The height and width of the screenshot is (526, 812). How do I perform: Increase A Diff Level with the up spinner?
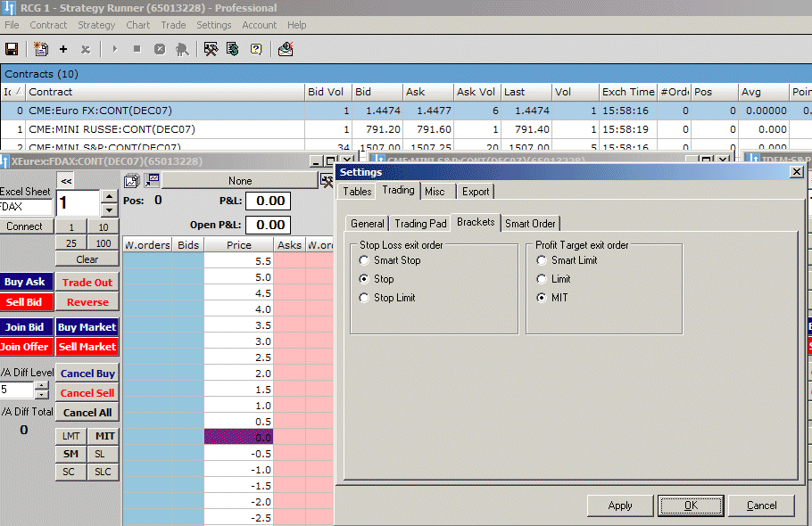(41, 385)
